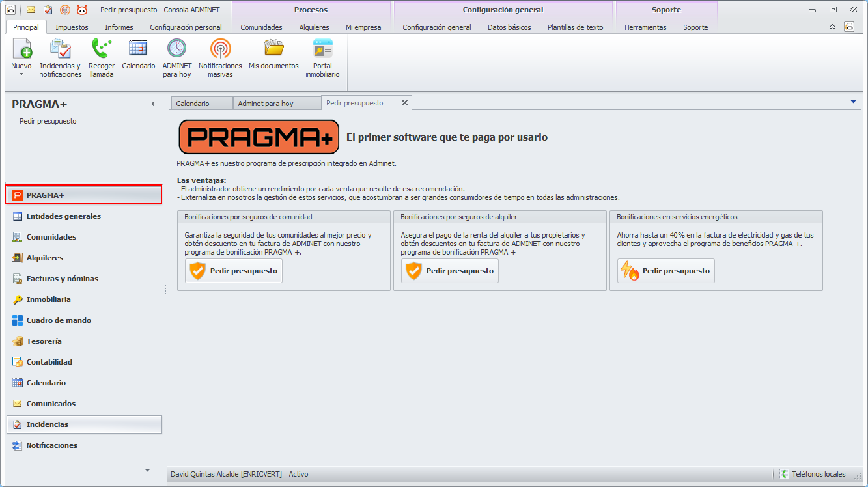Open the document tabs list dropdown
This screenshot has height=487, width=868.
(x=853, y=102)
